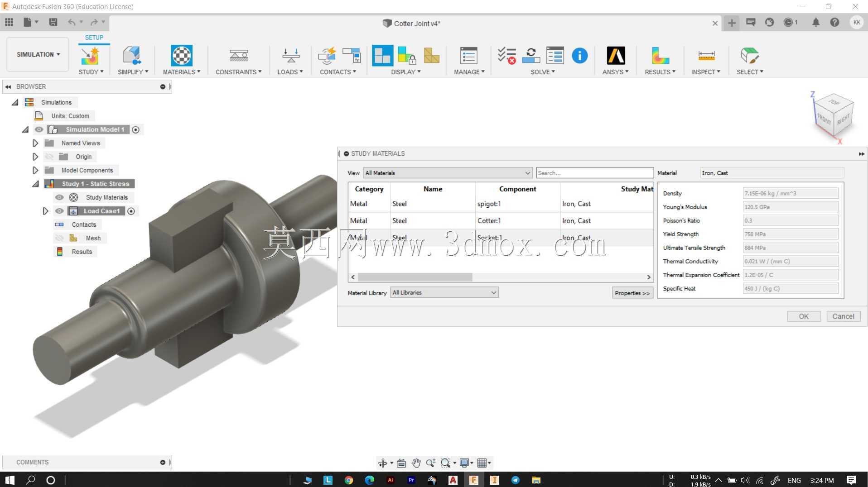Select the Results item in browser

pyautogui.click(x=82, y=252)
